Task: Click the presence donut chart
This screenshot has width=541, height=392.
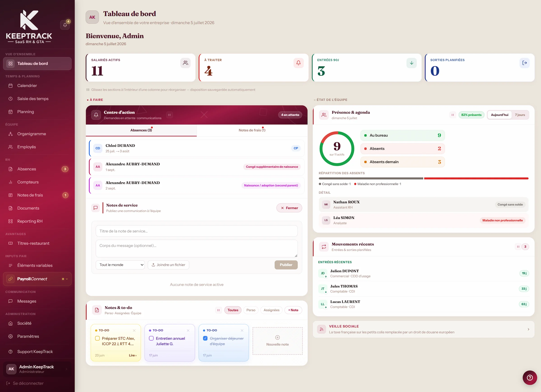Action: coord(337,149)
